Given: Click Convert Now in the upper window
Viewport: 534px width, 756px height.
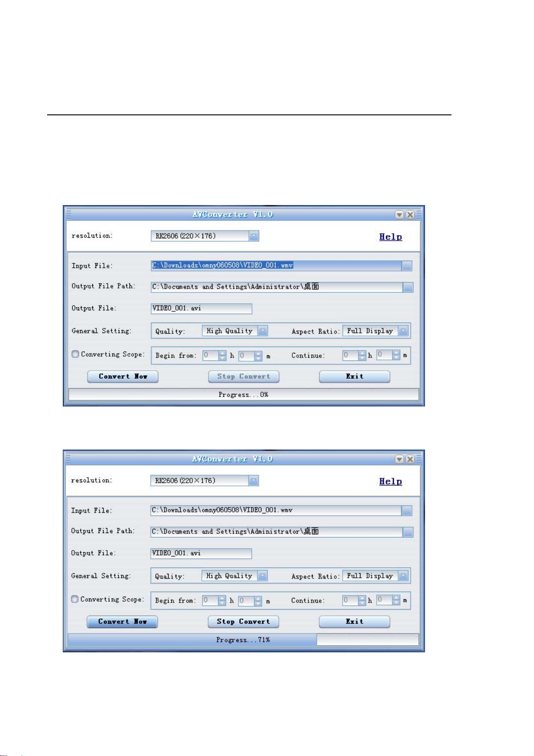Looking at the screenshot, I should coord(123,377).
